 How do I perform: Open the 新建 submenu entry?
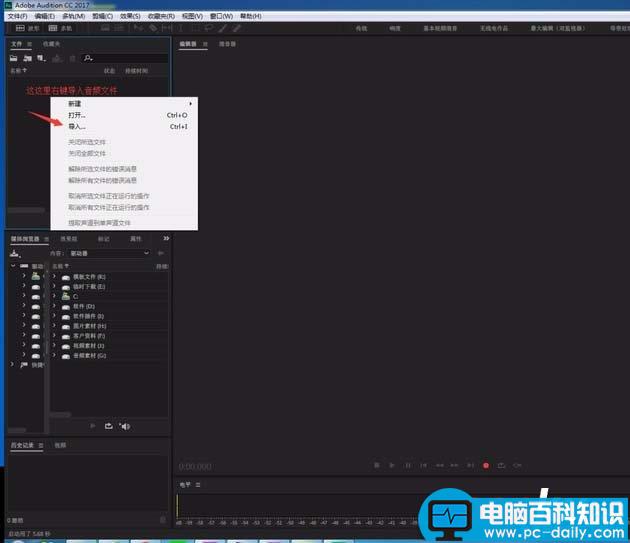[75, 103]
